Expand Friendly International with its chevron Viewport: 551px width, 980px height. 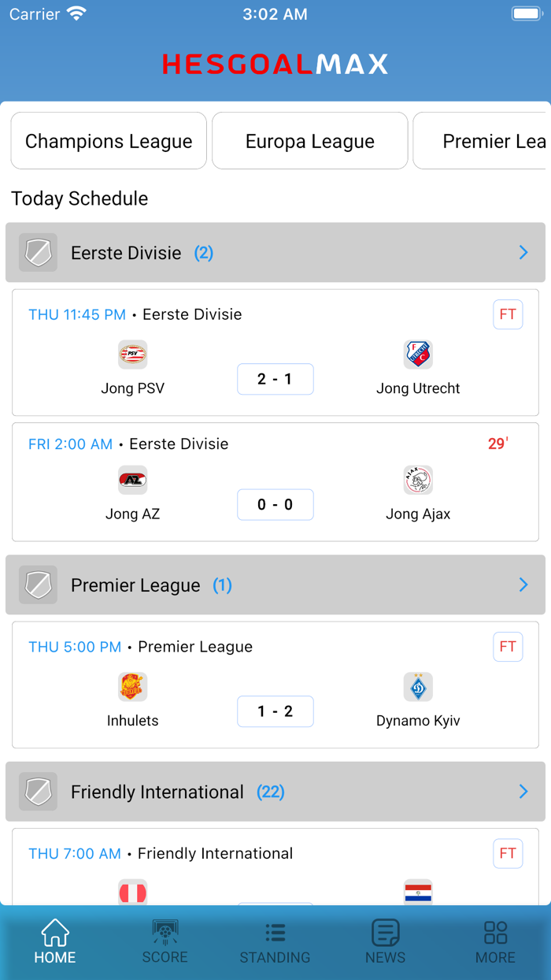[523, 792]
